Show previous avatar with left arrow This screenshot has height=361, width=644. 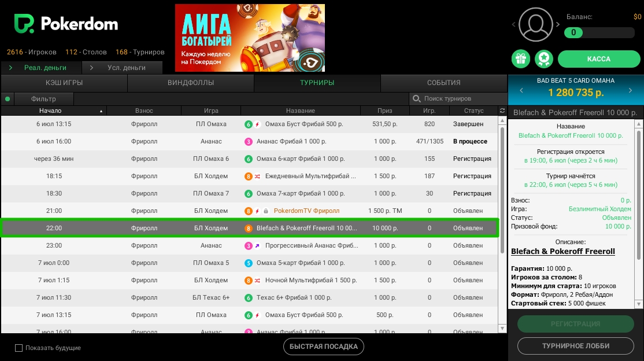tap(513, 24)
